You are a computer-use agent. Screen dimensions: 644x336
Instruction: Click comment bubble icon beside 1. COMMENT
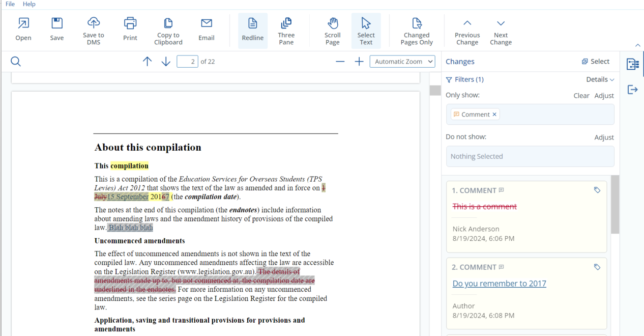pos(502,190)
